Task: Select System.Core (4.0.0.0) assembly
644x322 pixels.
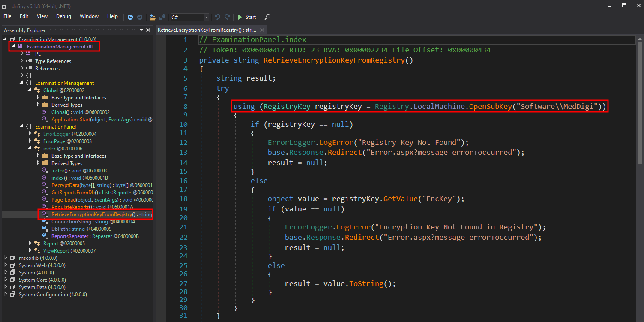Action: pyautogui.click(x=42, y=280)
